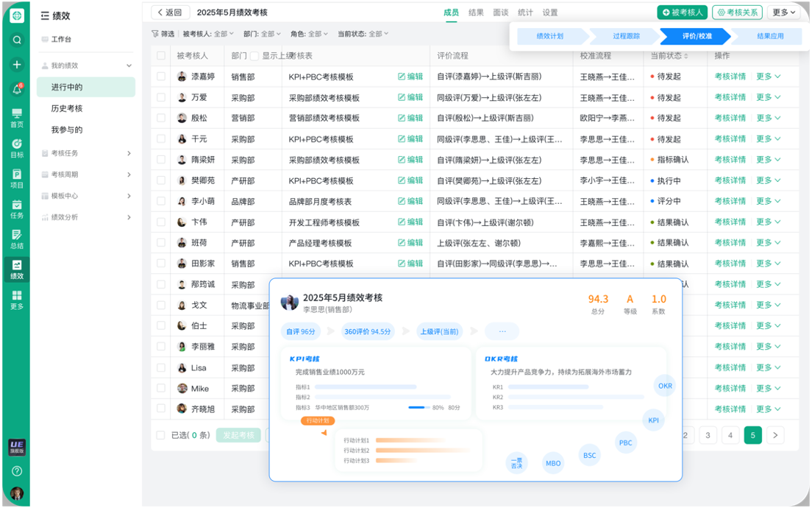Screen dimensions: 812x508
Task: Open 目标 icon in left sidebar
Action: pos(17,148)
